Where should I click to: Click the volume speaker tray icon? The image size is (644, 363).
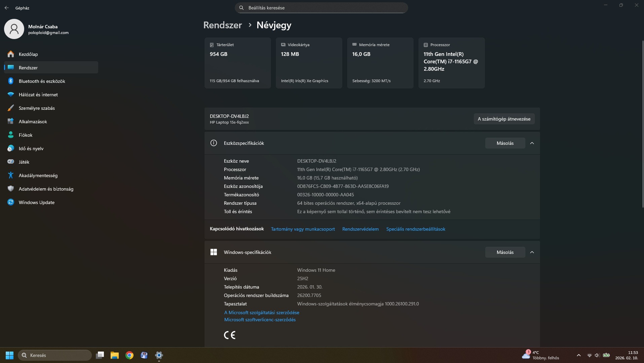click(597, 355)
